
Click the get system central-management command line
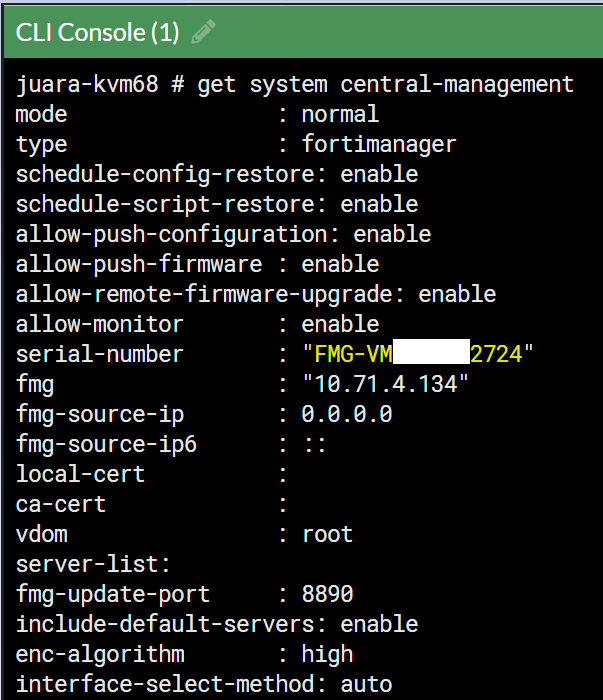tap(385, 84)
